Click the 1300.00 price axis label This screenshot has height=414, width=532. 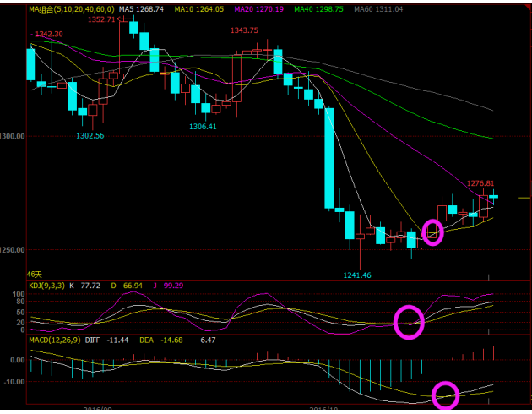coord(13,136)
